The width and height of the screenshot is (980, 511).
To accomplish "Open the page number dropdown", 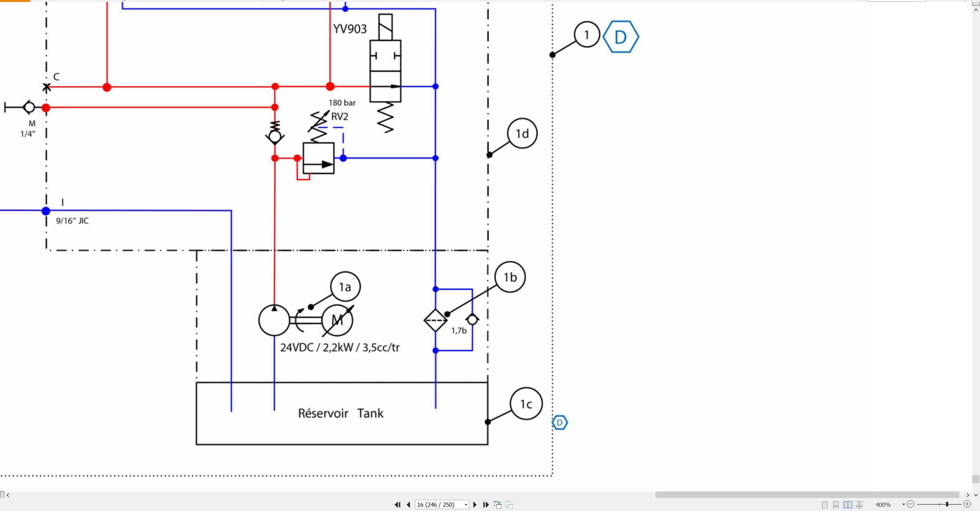I will [466, 505].
